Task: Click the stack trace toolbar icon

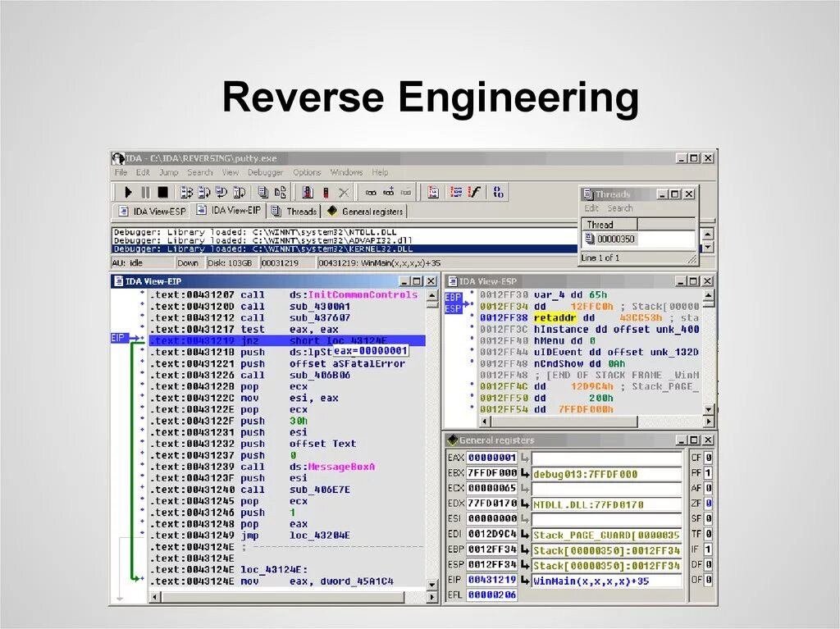Action: 433,192
